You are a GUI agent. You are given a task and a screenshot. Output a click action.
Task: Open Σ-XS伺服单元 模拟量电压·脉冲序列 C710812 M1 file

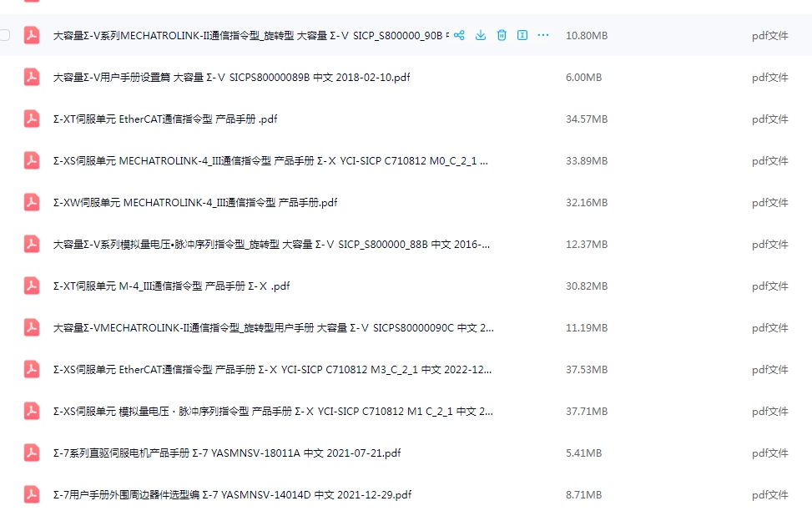click(273, 411)
